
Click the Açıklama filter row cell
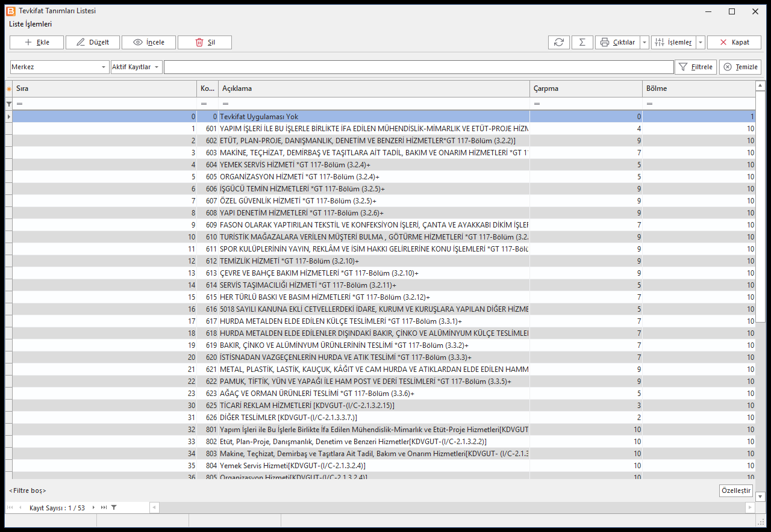tap(374, 104)
